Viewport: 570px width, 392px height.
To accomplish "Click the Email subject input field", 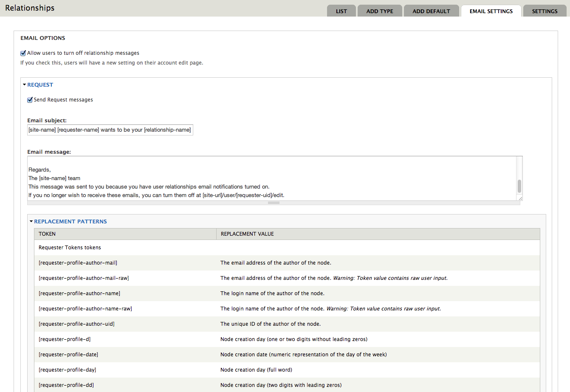I will [110, 130].
